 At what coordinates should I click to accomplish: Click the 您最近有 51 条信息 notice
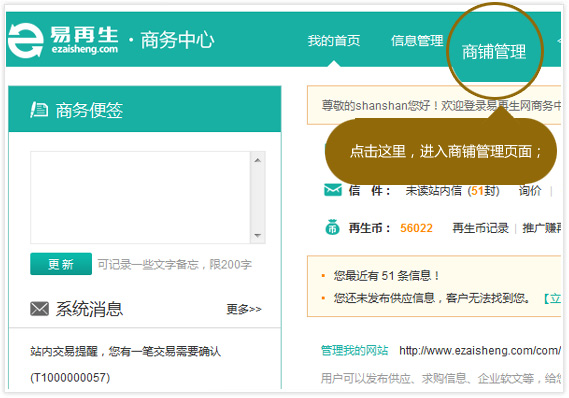pyautogui.click(x=386, y=276)
